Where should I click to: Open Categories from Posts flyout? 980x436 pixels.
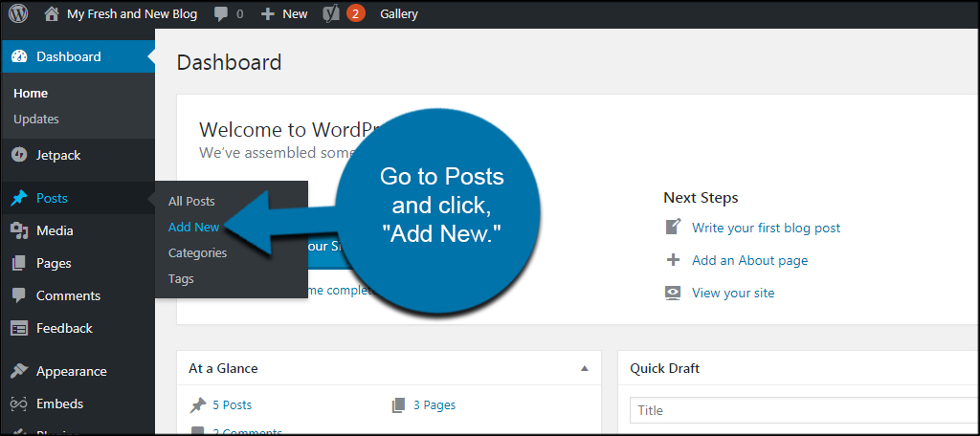click(197, 253)
